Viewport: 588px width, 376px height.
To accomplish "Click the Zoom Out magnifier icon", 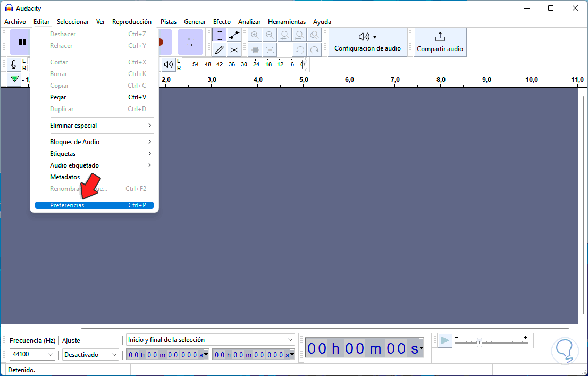I will pyautogui.click(x=270, y=35).
